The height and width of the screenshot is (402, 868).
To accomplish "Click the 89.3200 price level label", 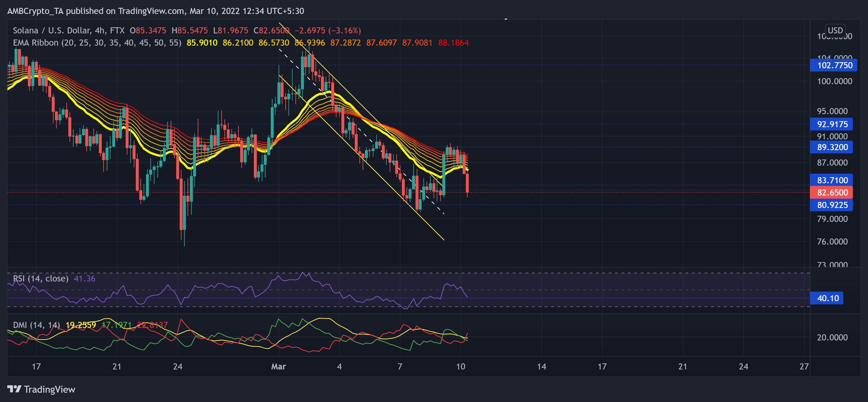I will tap(832, 147).
